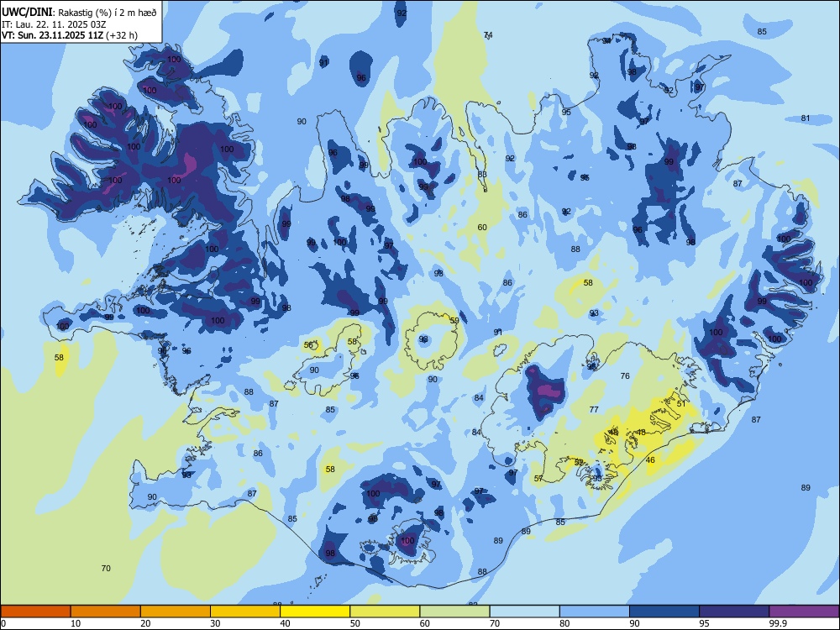This screenshot has height=630, width=840.
Task: Click the 'IT: Lau. 22. 11. 2025 03Z' line
Action: 54,24
